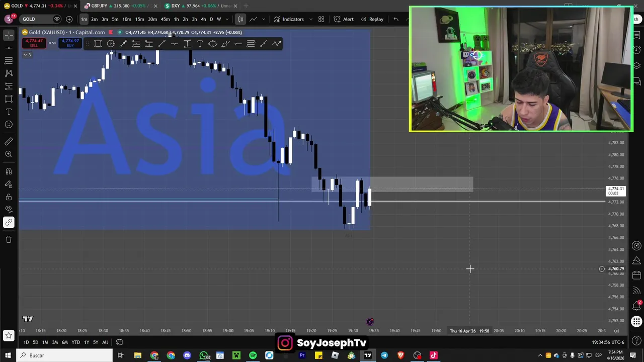The image size is (644, 362).
Task: Grab the floating toolbar drag handle dots
Action: pos(89,44)
